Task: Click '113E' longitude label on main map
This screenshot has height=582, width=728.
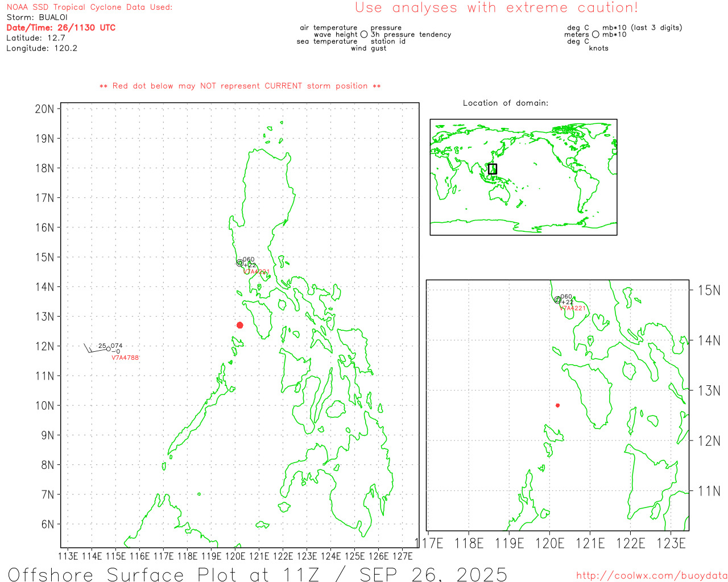Action: (68, 556)
